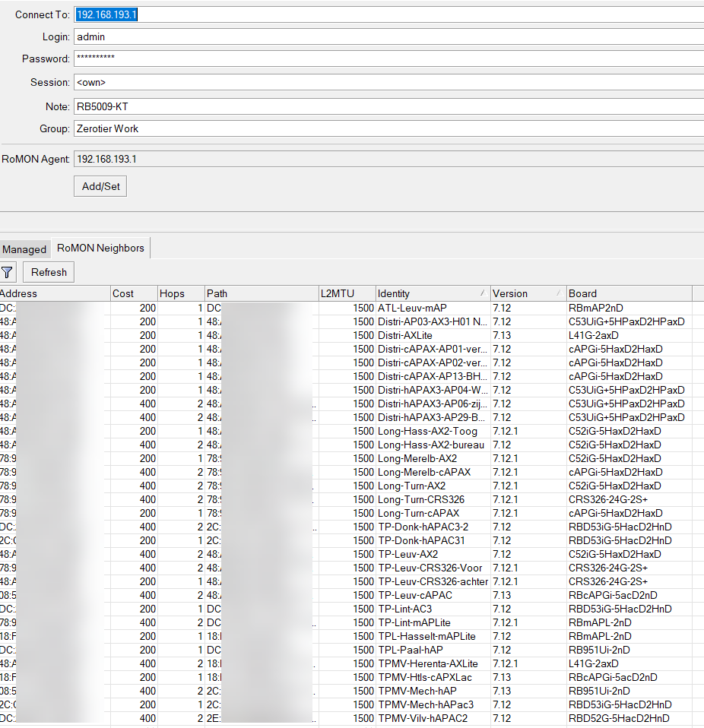Click Distri-cAPAX-AP02-ver... identity
704x728 pixels.
[x=433, y=362]
